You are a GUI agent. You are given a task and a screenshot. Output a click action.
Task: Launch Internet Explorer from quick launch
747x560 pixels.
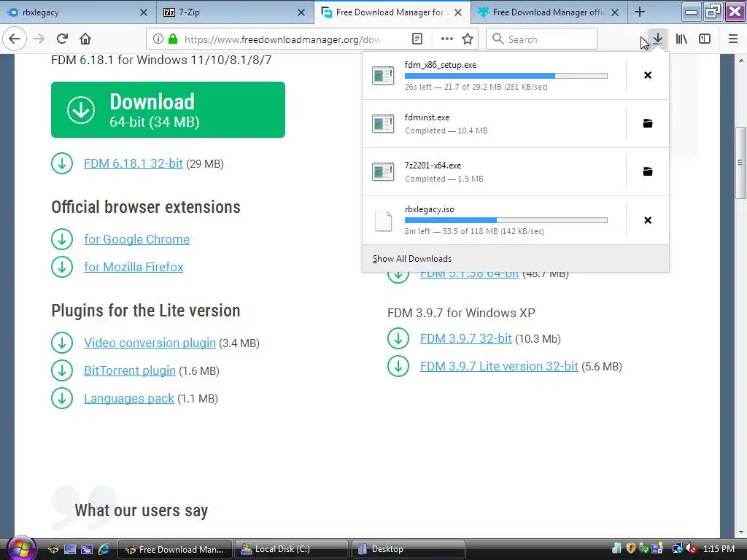click(104, 550)
